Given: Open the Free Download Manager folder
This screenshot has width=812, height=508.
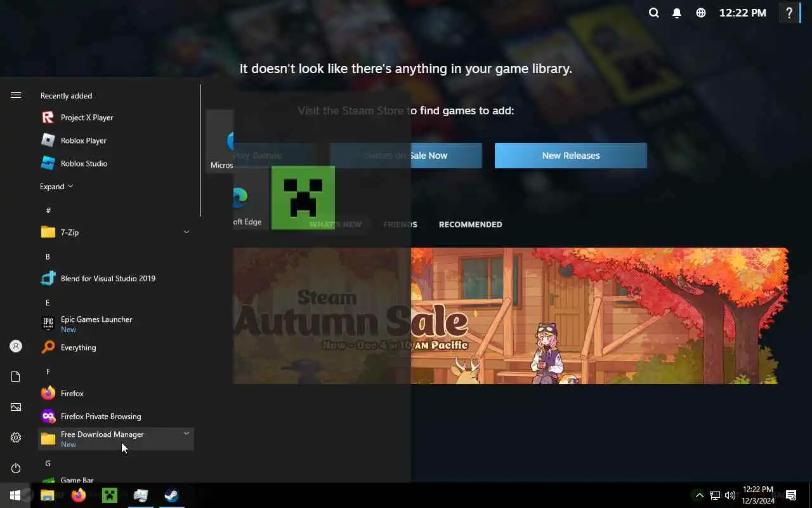Looking at the screenshot, I should coord(117,439).
